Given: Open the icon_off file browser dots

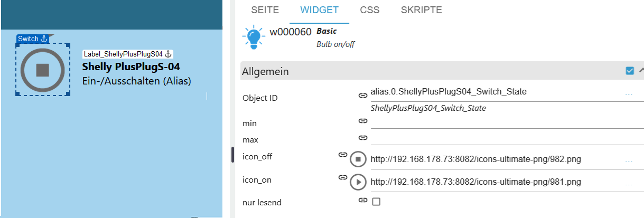Looking at the screenshot, I should click(629, 161).
